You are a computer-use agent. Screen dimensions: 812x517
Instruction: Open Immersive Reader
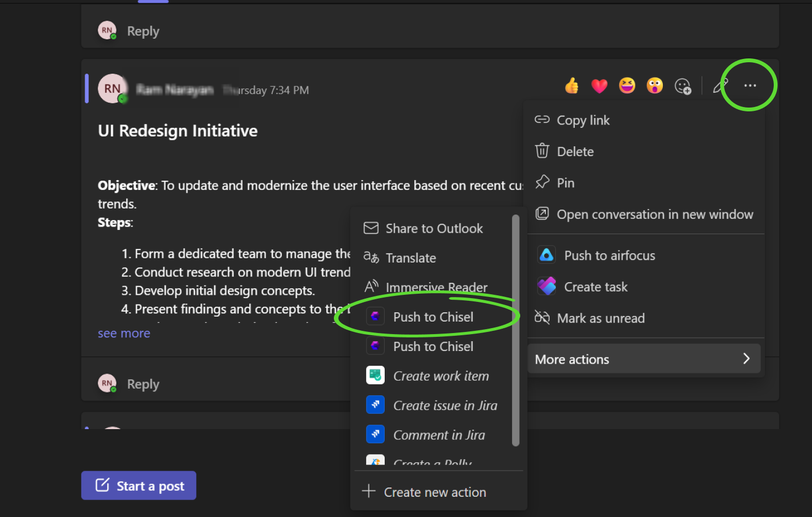[436, 287]
